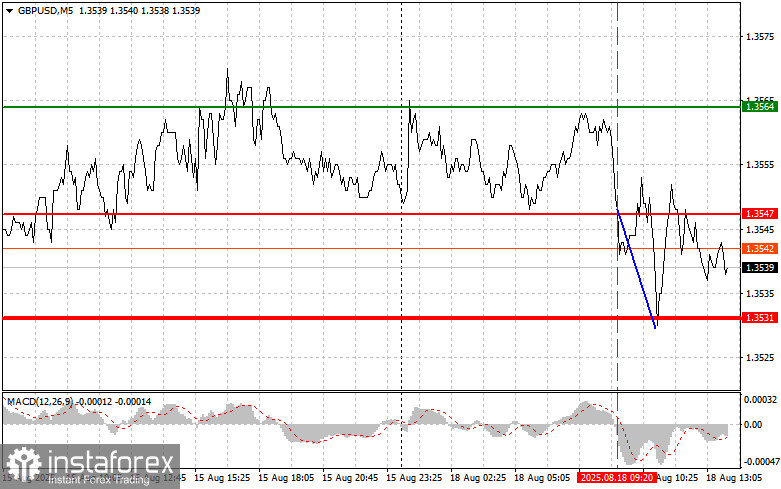Viewport: 781px width, 489px height.
Task: Click the 1.3545 axis price value
Action: click(760, 230)
